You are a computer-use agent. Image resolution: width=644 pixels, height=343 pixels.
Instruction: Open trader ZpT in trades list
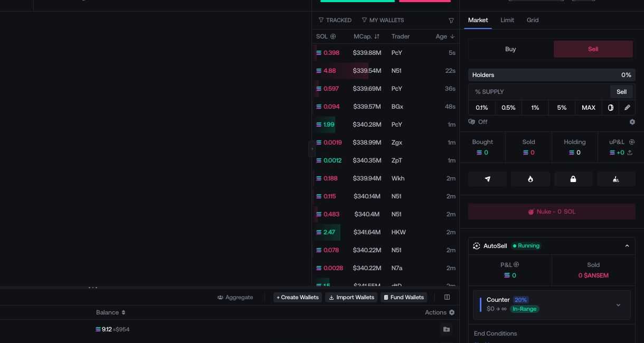point(396,160)
